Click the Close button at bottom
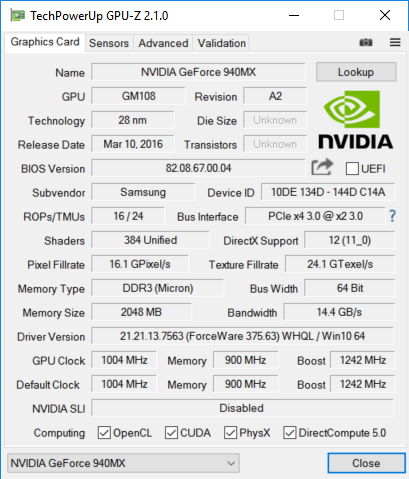This screenshot has width=409, height=479. click(366, 463)
